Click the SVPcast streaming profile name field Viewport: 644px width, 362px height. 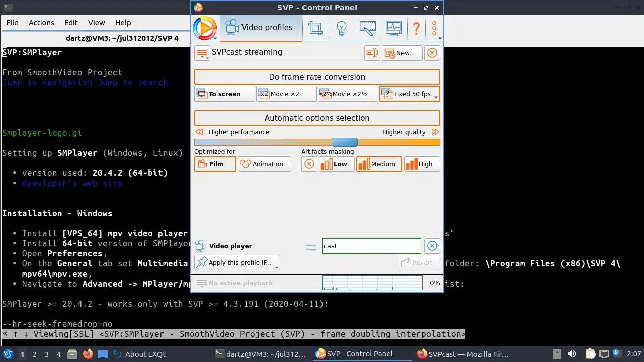tap(287, 53)
